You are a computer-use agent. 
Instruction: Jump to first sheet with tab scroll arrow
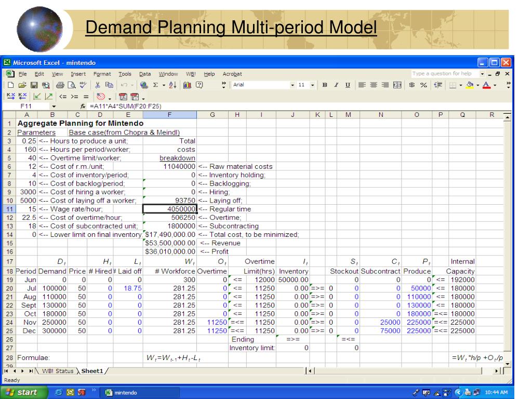click(x=6, y=371)
